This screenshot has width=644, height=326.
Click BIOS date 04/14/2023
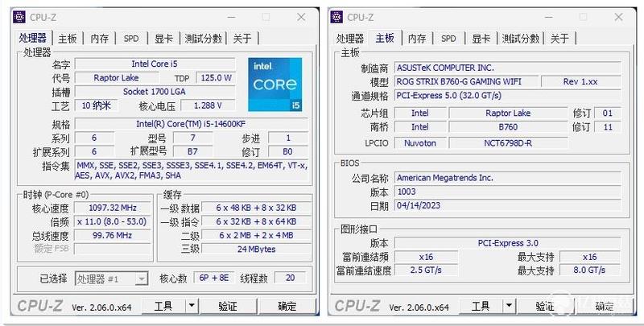click(x=508, y=205)
